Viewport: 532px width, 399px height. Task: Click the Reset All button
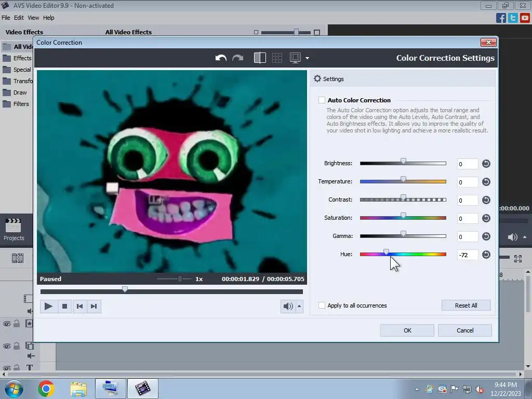pyautogui.click(x=466, y=305)
